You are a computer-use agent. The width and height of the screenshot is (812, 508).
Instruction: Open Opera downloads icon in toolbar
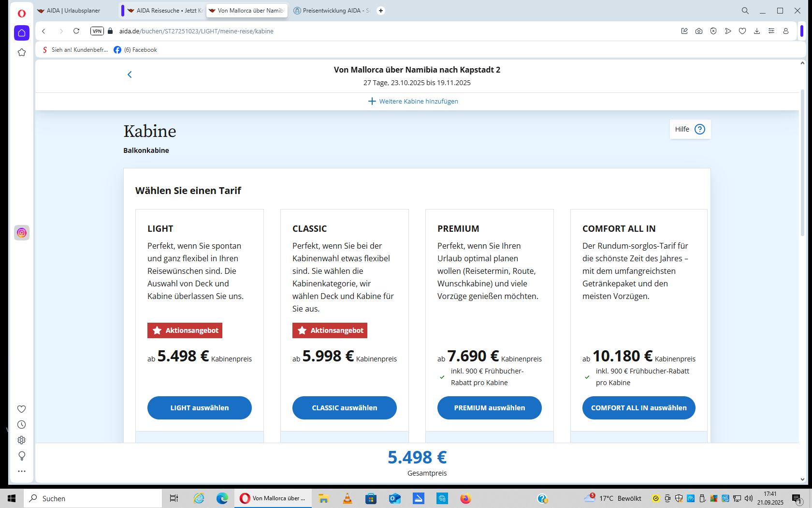click(757, 31)
